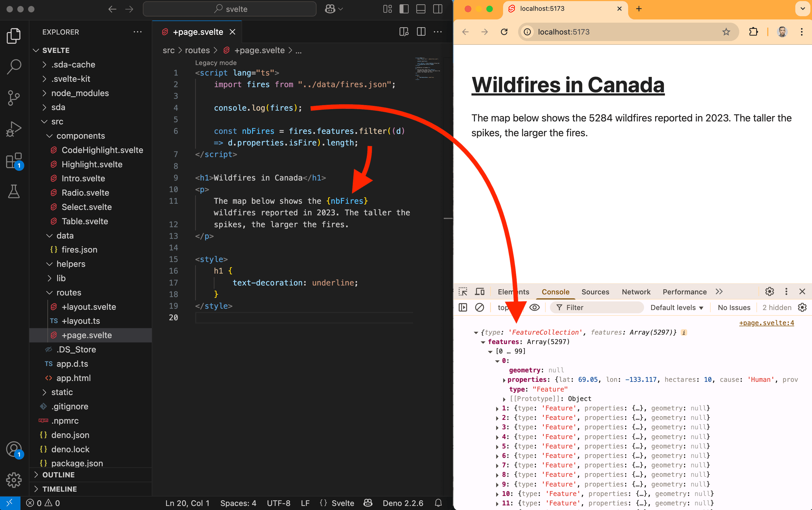812x510 pixels.
Task: Open Chrome Extensions puzzle icon
Action: (x=753, y=32)
